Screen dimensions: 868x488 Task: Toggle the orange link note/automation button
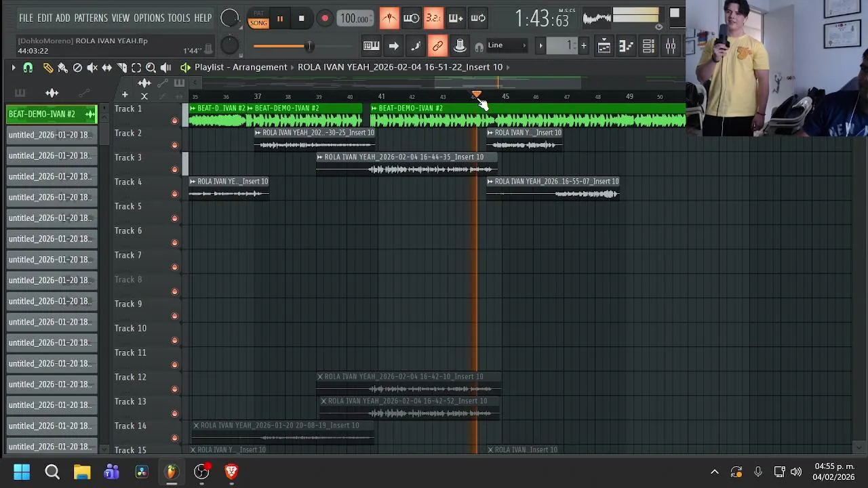tap(437, 46)
